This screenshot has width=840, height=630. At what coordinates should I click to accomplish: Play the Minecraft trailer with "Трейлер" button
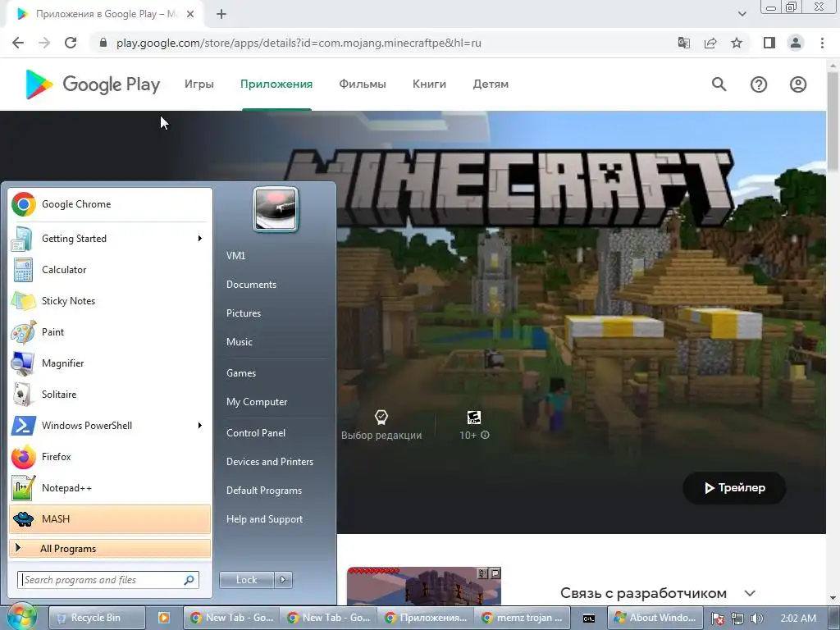tap(734, 487)
